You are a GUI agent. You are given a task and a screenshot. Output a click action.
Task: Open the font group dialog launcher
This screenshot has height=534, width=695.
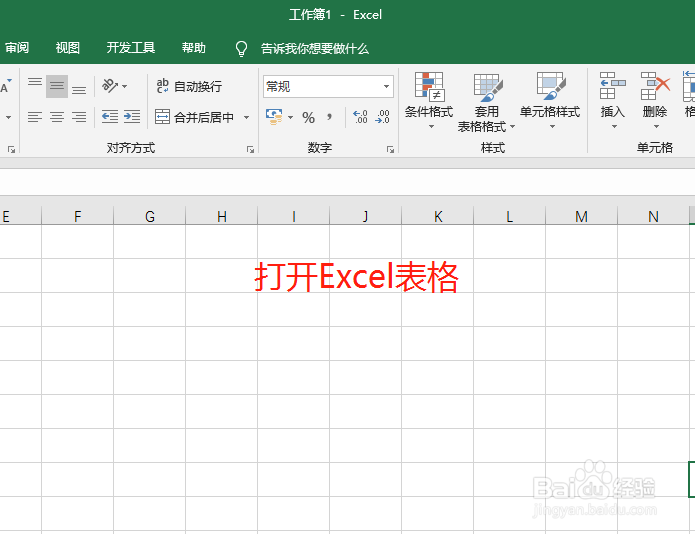(x=12, y=150)
